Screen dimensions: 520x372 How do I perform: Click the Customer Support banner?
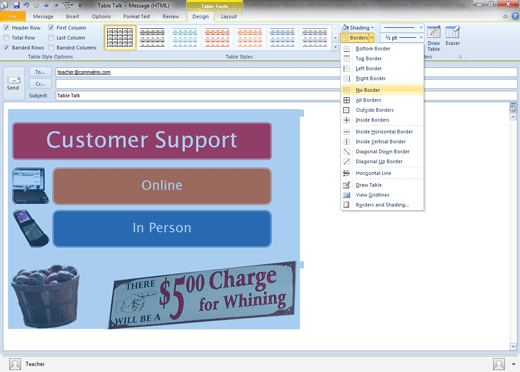point(142,141)
